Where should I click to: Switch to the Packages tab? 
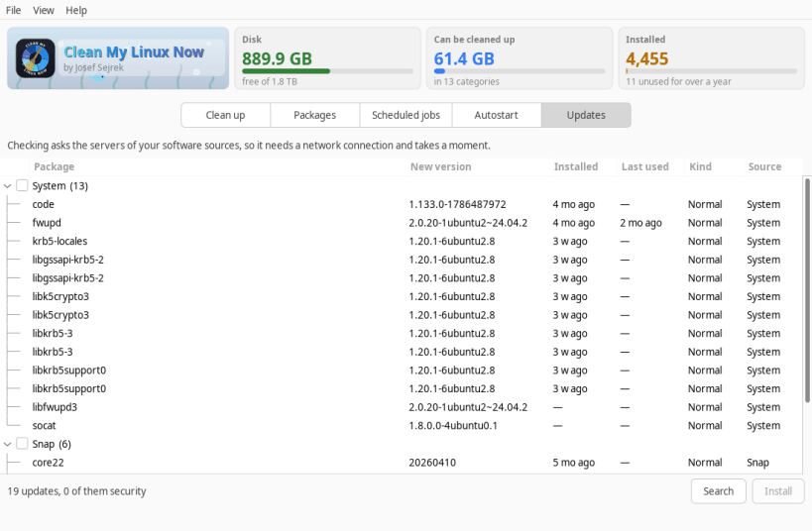point(315,115)
